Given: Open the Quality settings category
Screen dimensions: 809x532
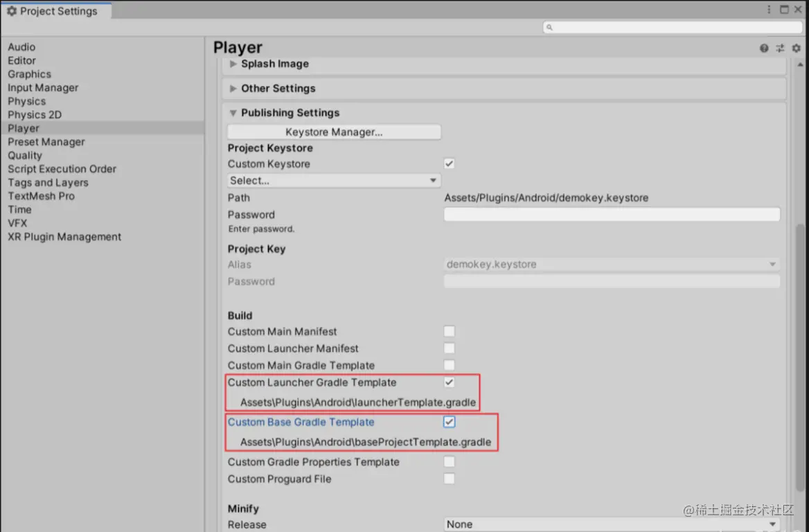Looking at the screenshot, I should (x=25, y=155).
